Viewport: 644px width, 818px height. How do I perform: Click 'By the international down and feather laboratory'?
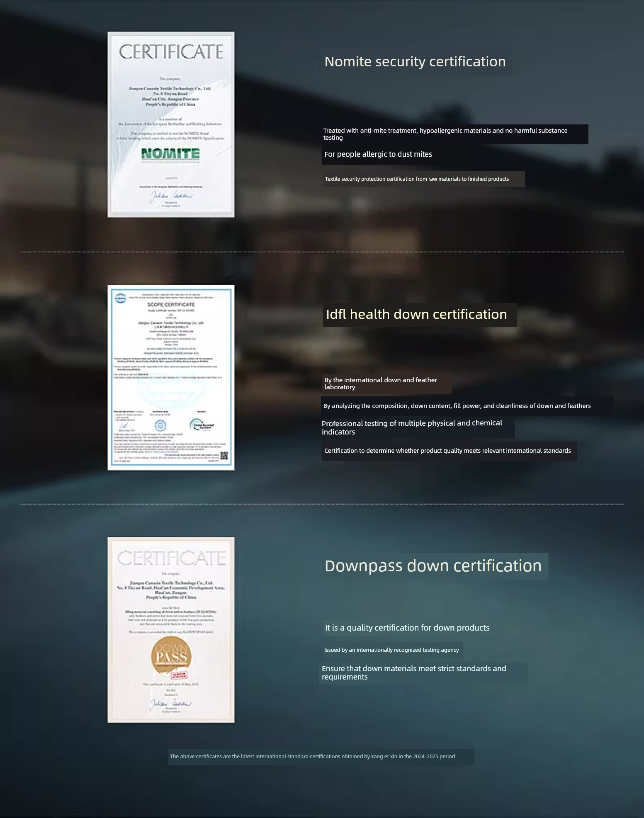click(x=380, y=384)
